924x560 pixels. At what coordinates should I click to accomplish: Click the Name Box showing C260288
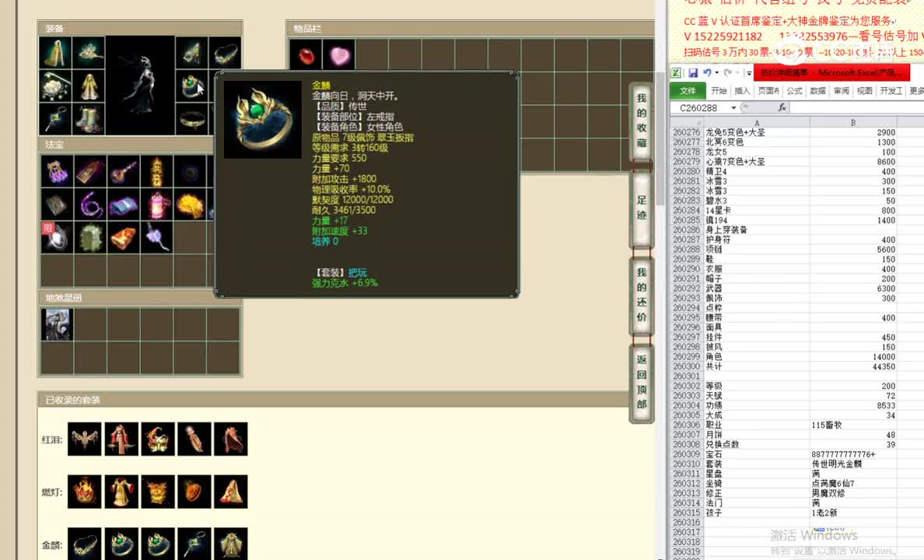pos(699,108)
